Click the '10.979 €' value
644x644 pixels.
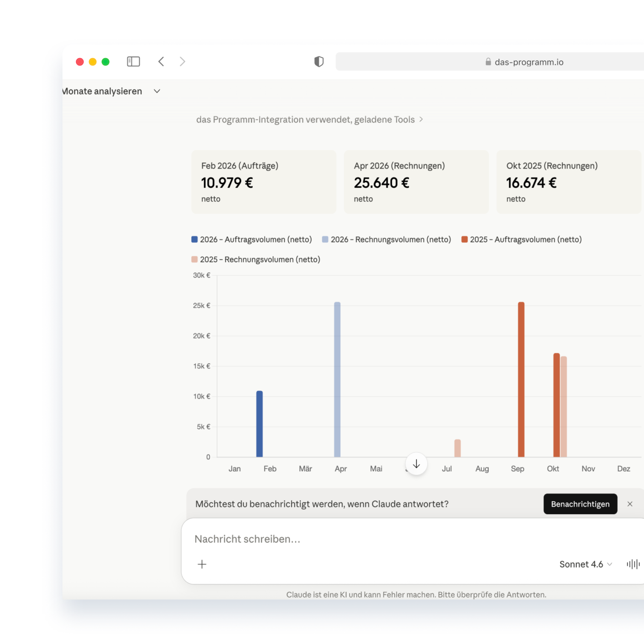click(x=227, y=183)
